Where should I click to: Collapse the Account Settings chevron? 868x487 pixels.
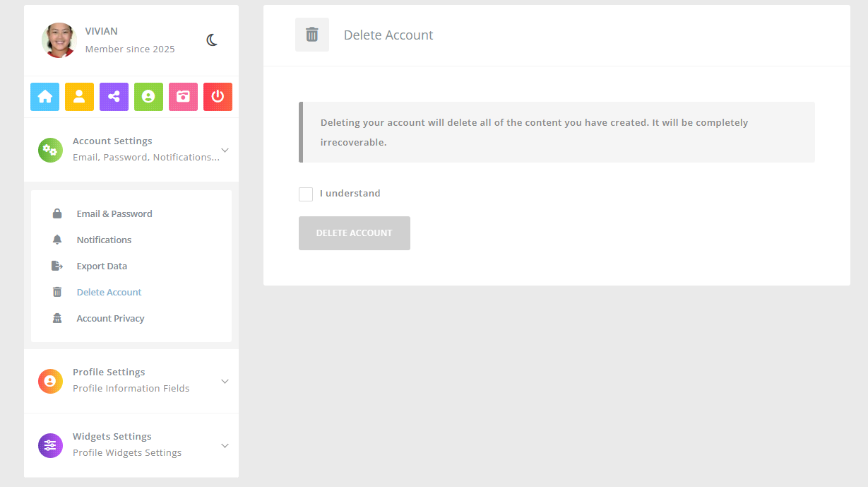[x=225, y=150]
